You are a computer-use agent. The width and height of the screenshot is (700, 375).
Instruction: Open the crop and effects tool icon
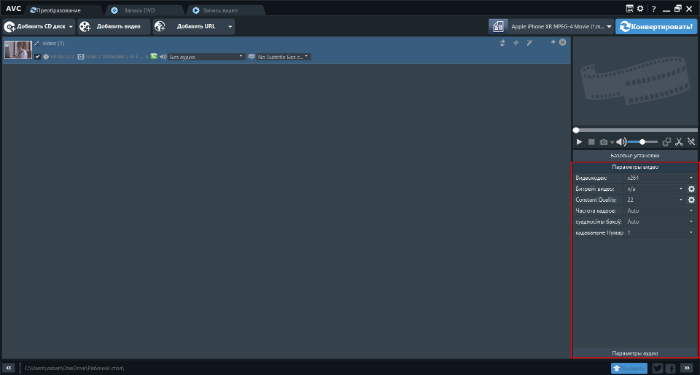click(691, 142)
